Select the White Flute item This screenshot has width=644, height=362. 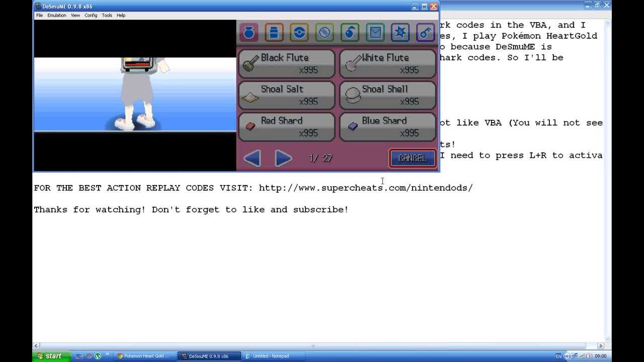click(387, 63)
